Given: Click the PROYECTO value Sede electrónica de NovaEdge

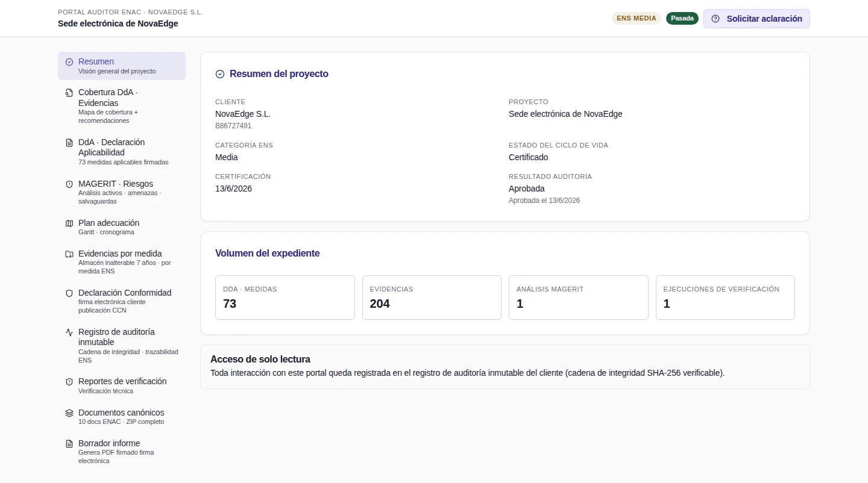Looking at the screenshot, I should click(x=565, y=114).
